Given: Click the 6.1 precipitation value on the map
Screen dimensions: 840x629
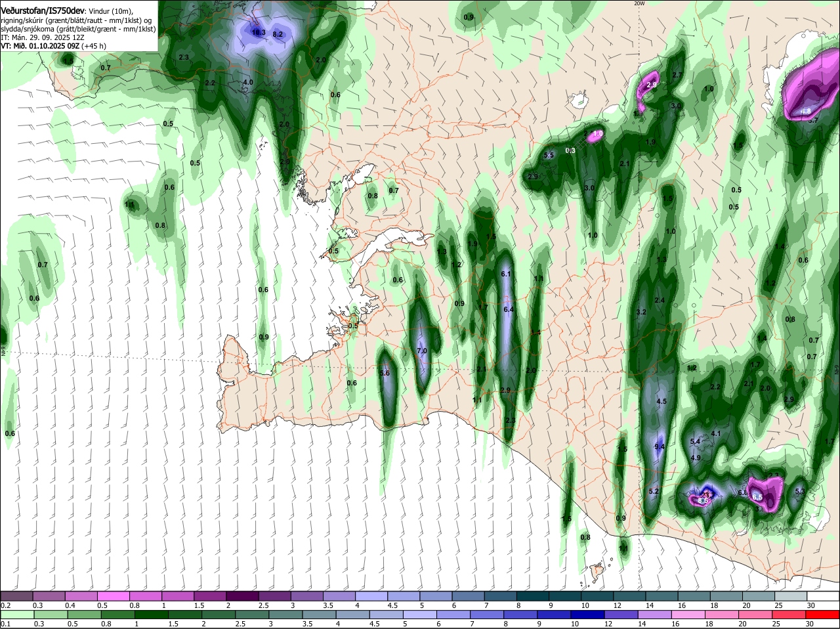Looking at the screenshot, I should [506, 274].
